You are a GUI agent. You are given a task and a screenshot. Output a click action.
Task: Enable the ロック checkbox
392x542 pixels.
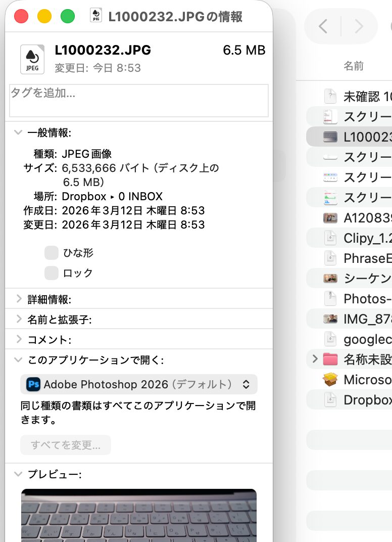point(52,274)
